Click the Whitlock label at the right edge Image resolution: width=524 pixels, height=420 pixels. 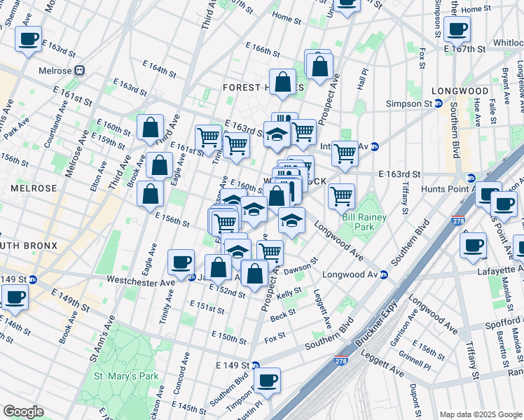click(x=509, y=43)
